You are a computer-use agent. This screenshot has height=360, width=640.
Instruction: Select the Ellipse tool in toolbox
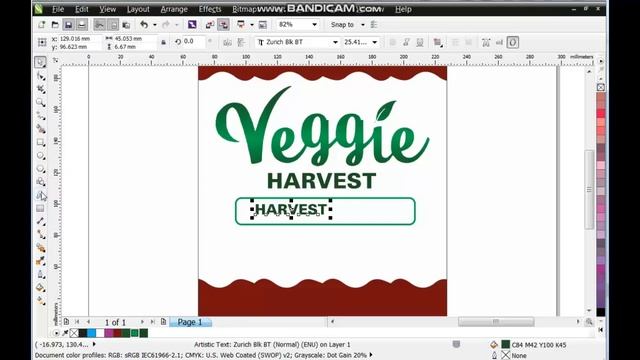coord(40,156)
